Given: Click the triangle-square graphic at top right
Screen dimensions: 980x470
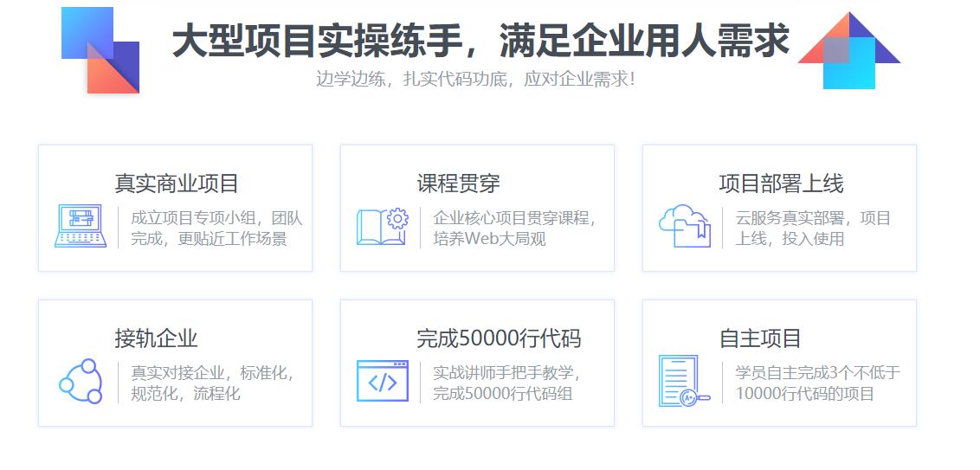Looking at the screenshot, I should click(x=849, y=50).
